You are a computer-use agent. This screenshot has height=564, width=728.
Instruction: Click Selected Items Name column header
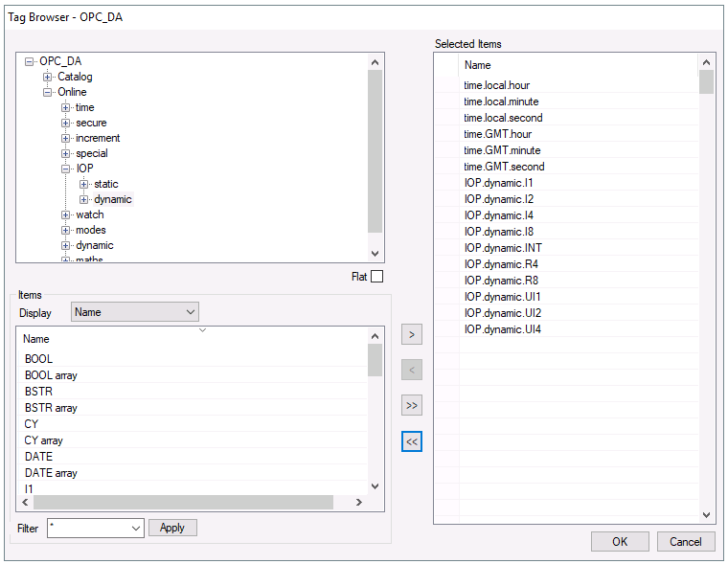[x=578, y=65]
